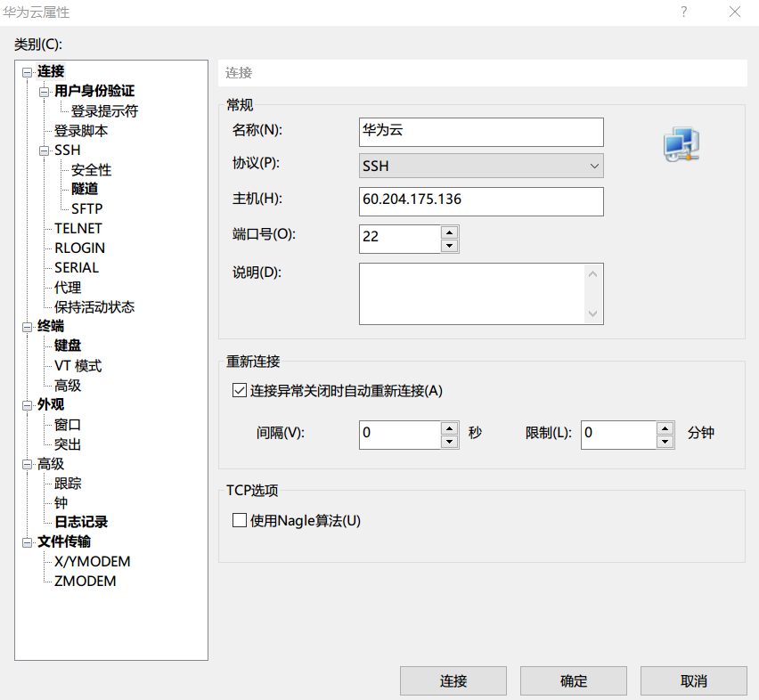Select 连接 root item in tree
Screen dimensions: 759x700
51,71
